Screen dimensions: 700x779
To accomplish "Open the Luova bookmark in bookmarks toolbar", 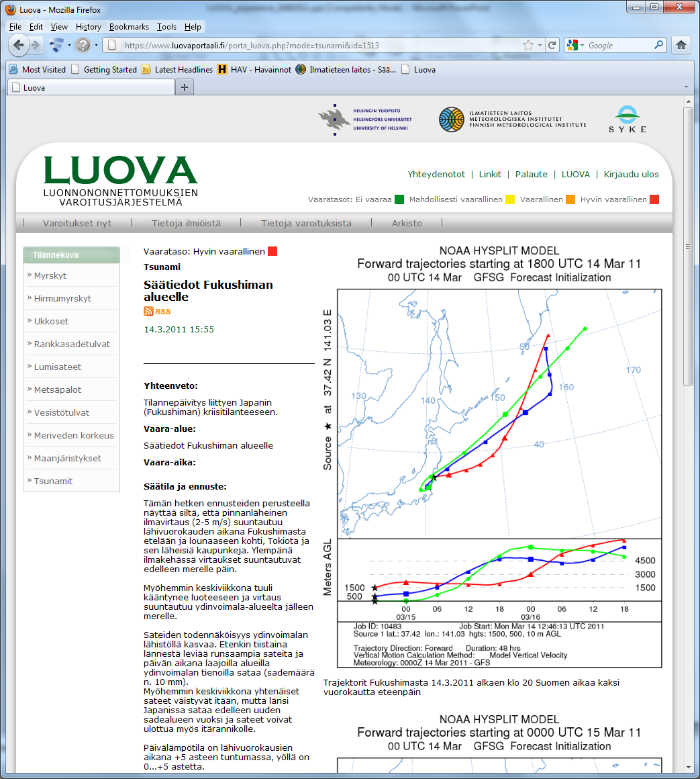I will pos(418,70).
